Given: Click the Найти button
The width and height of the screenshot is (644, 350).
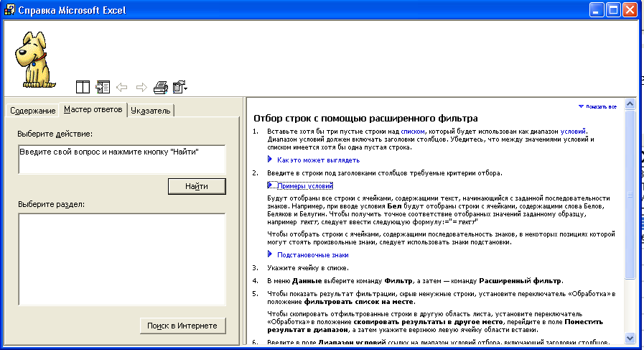Looking at the screenshot, I should (x=197, y=186).
